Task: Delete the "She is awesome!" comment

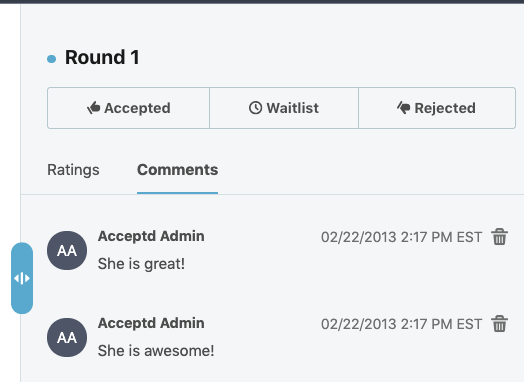Action: pos(500,324)
